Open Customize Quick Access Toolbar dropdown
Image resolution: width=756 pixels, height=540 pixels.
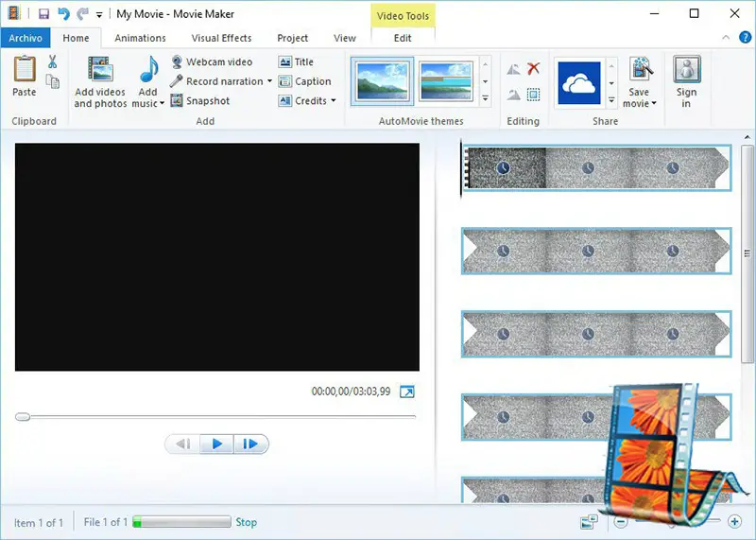coord(99,15)
